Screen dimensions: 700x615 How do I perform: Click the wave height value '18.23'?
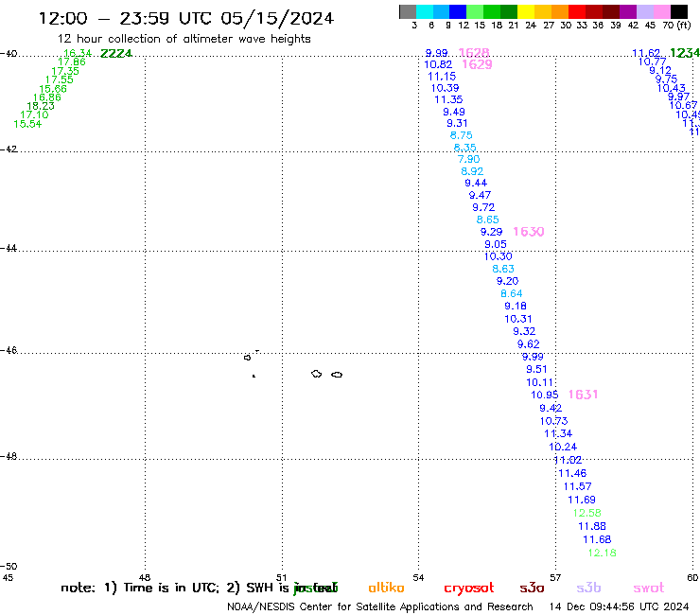41,106
